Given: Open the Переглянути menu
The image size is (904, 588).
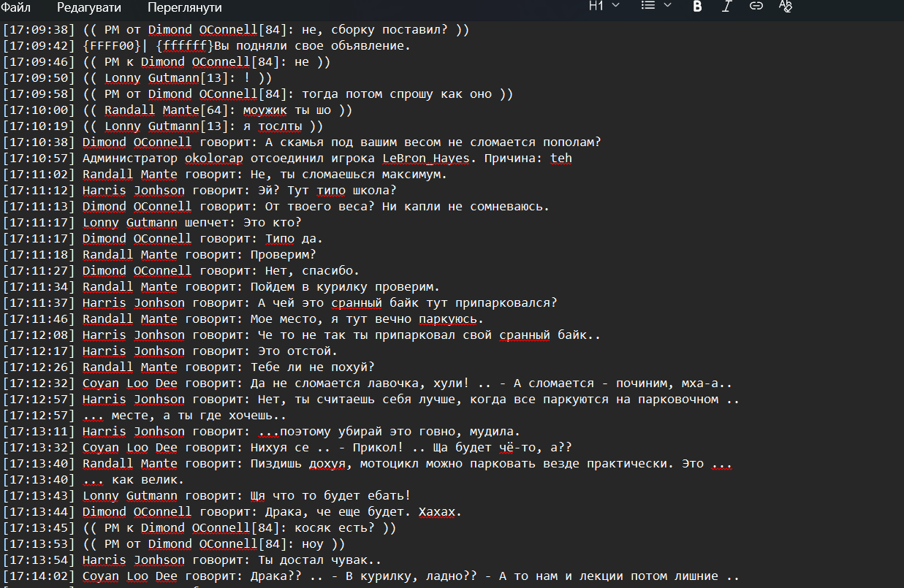Looking at the screenshot, I should pyautogui.click(x=184, y=7).
